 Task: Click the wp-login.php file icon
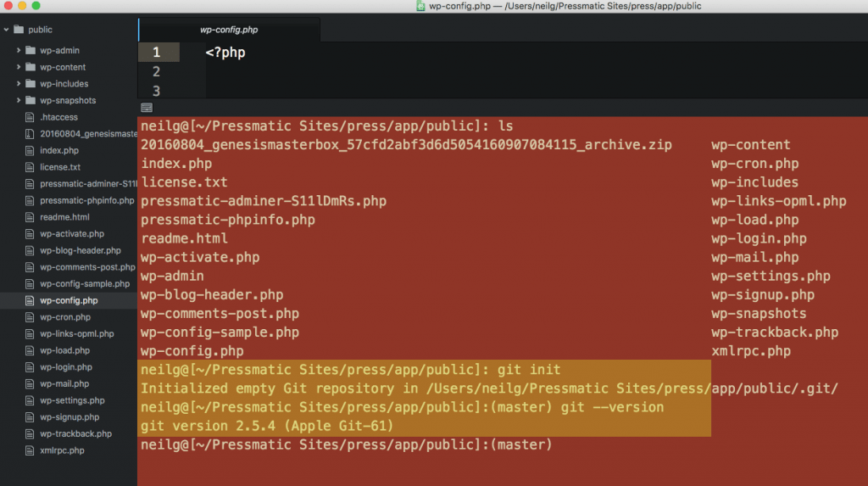pos(30,367)
